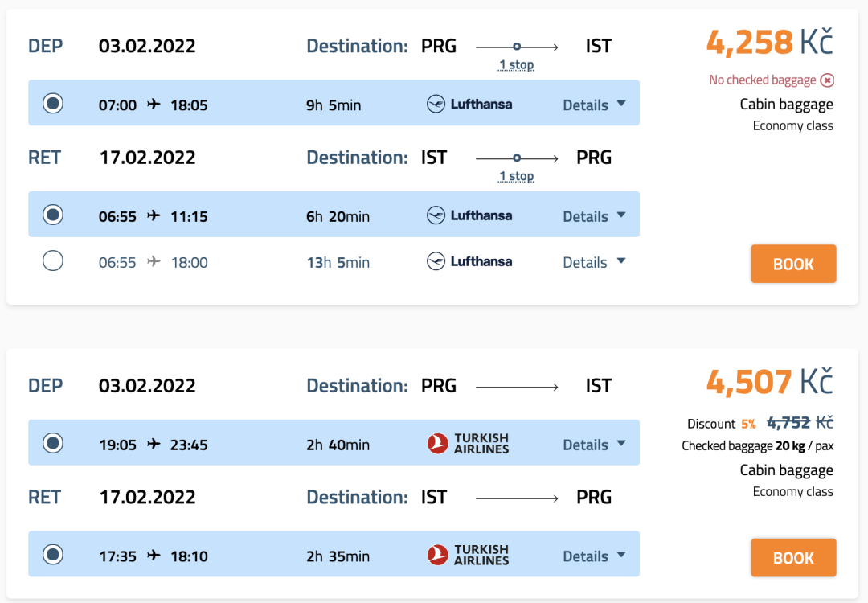Viewport: 868px width, 603px height.
Task: Select the 17:35 Turkish Airlines return radio
Action: coord(53,554)
